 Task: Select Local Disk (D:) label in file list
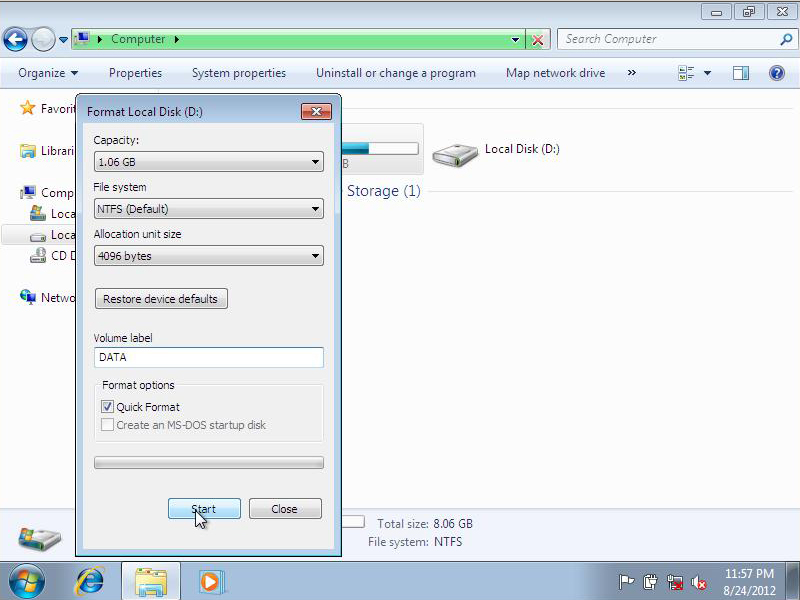522,149
